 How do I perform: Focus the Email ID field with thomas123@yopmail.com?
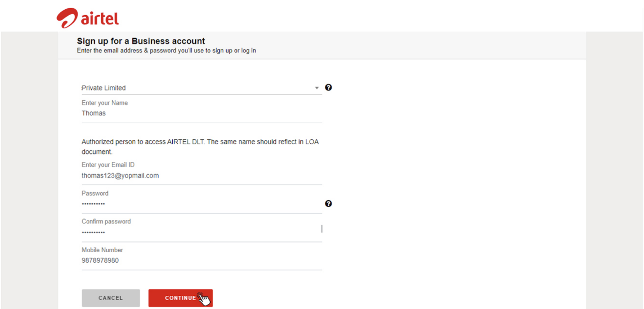[x=202, y=176]
